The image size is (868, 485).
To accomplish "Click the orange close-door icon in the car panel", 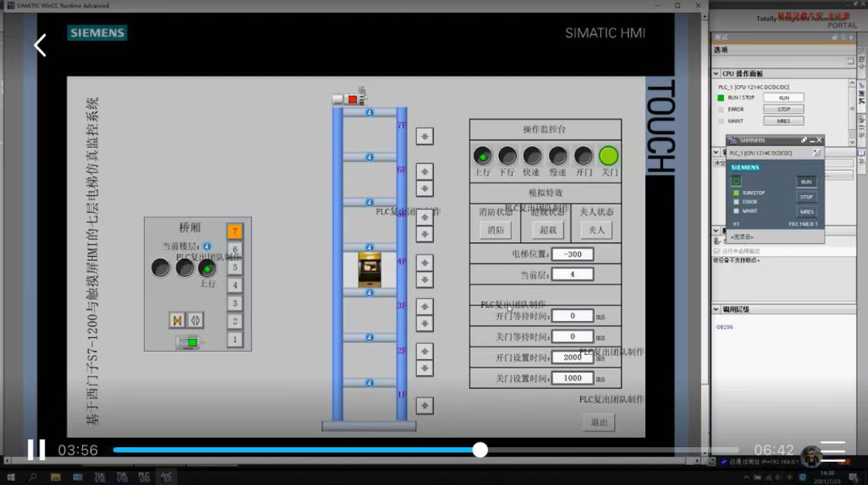I will coord(177,320).
